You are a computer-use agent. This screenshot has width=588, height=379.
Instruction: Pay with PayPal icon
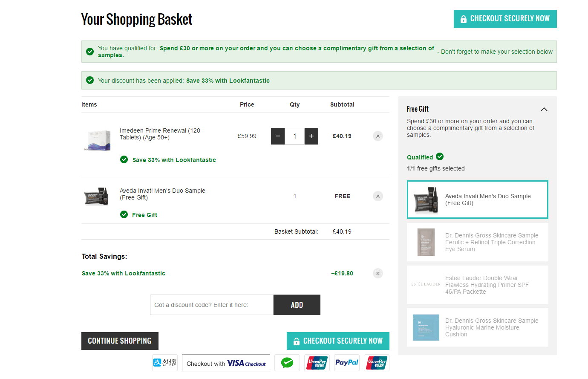[347, 363]
